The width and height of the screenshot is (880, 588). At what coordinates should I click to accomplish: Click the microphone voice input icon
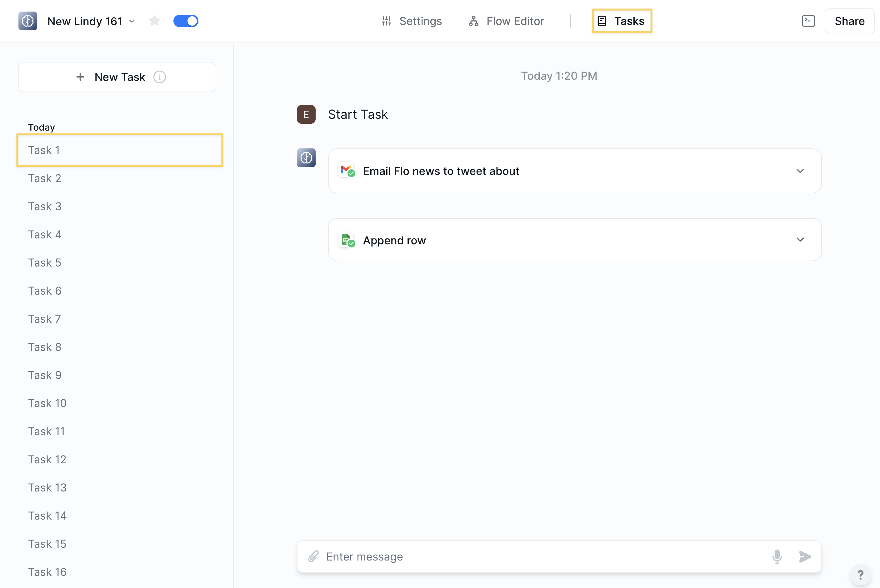coord(777,556)
